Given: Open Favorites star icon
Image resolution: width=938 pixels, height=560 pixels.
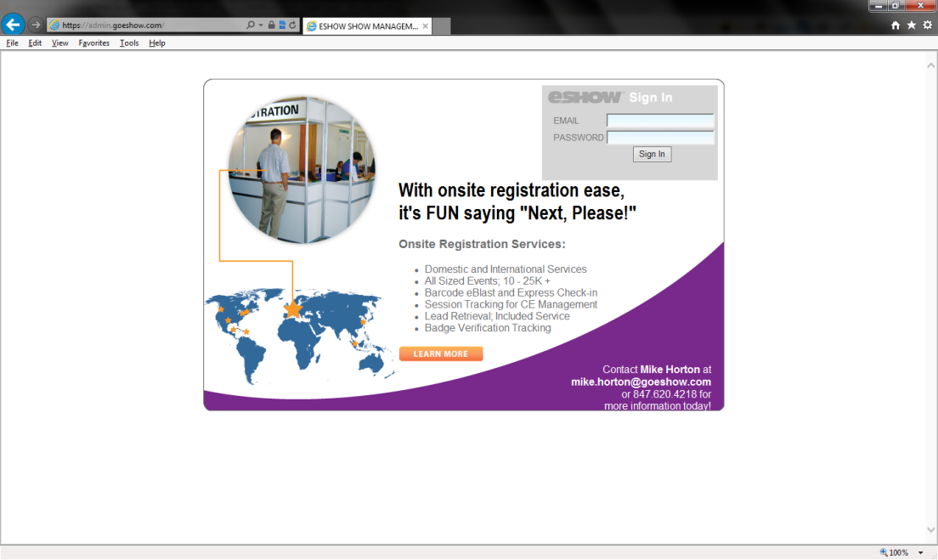Looking at the screenshot, I should tap(912, 25).
